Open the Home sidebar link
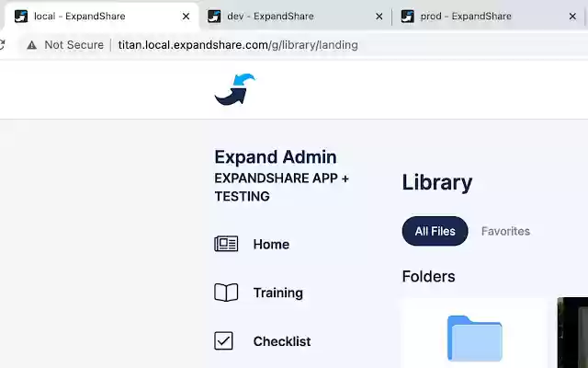Viewport: 588px width, 368px height. pos(271,244)
